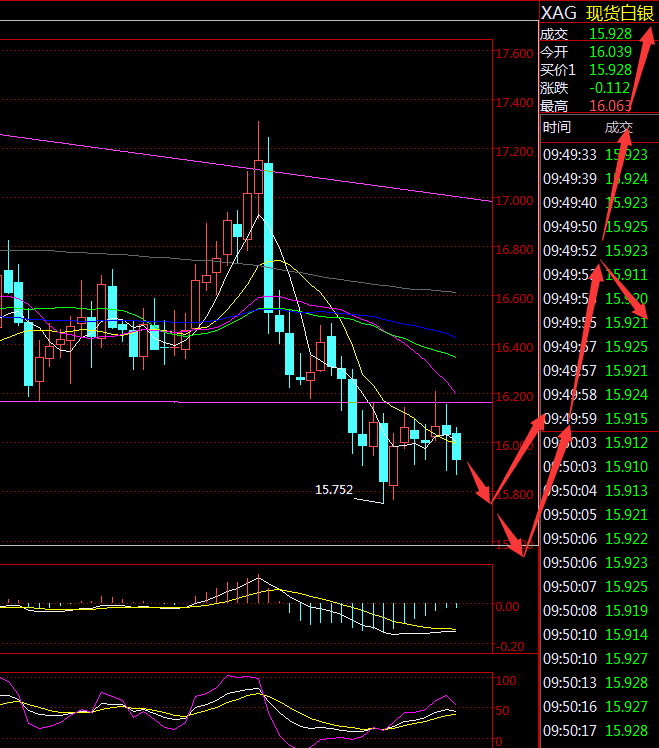Click the latest tick time 09:50:17

(x=570, y=730)
